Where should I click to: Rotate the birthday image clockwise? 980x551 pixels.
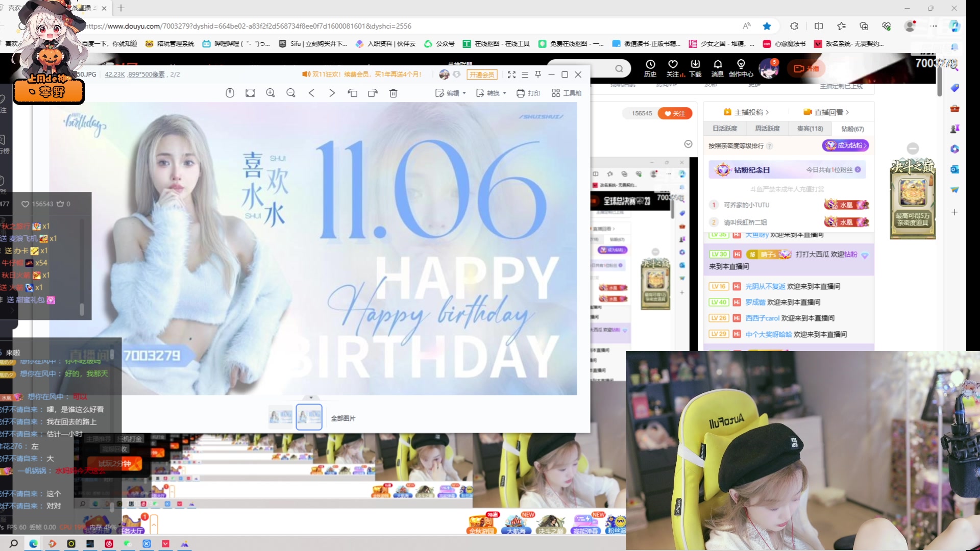tap(373, 93)
